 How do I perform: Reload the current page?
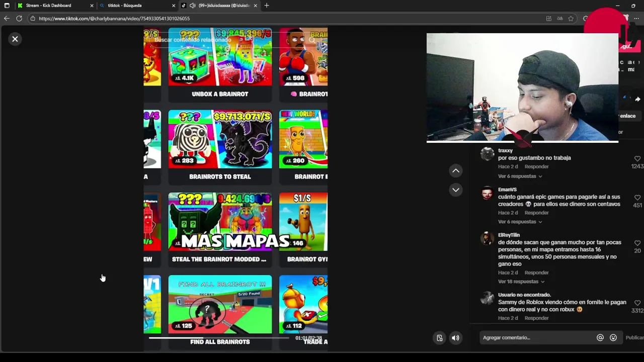pyautogui.click(x=19, y=19)
